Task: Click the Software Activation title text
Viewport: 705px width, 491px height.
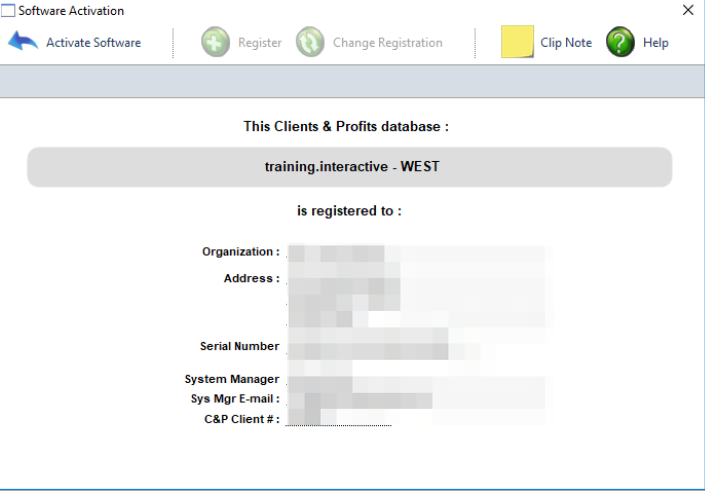Action: (71, 10)
